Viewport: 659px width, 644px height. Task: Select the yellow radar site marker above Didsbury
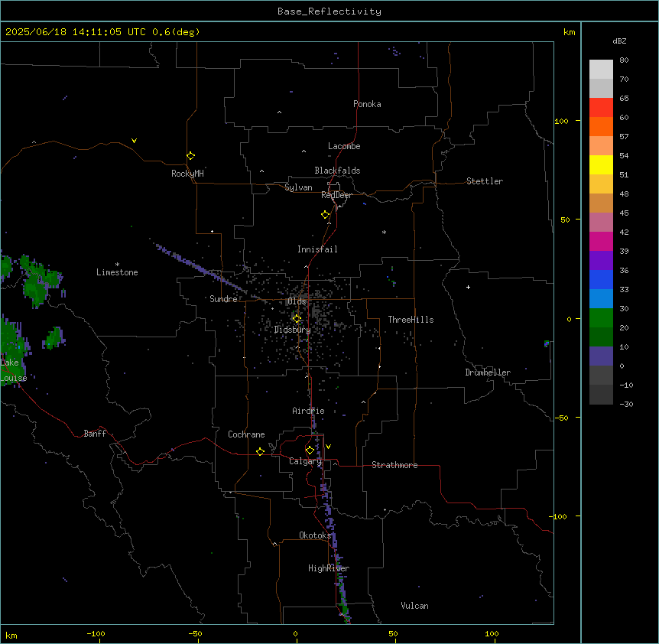pyautogui.click(x=297, y=319)
